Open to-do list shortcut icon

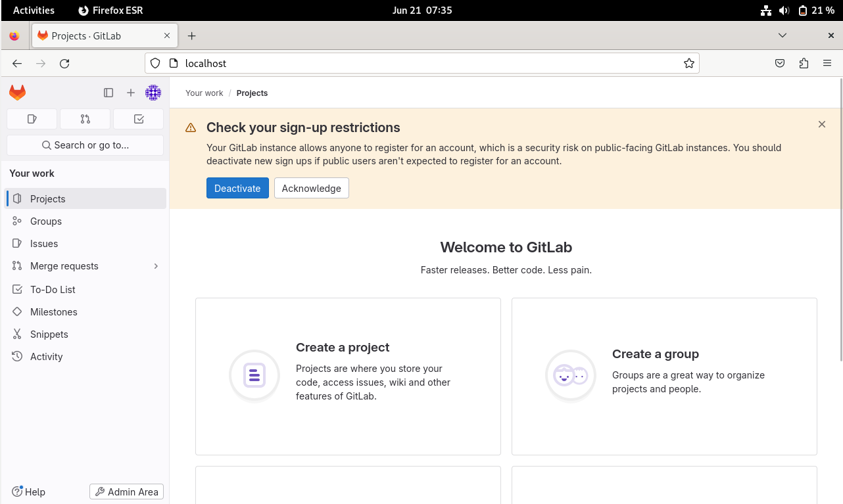[139, 119]
